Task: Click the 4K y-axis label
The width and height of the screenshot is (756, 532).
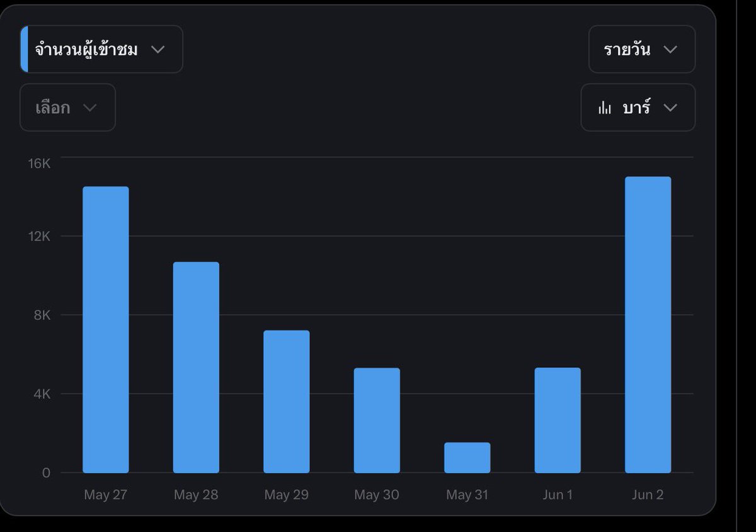Action: (x=42, y=394)
